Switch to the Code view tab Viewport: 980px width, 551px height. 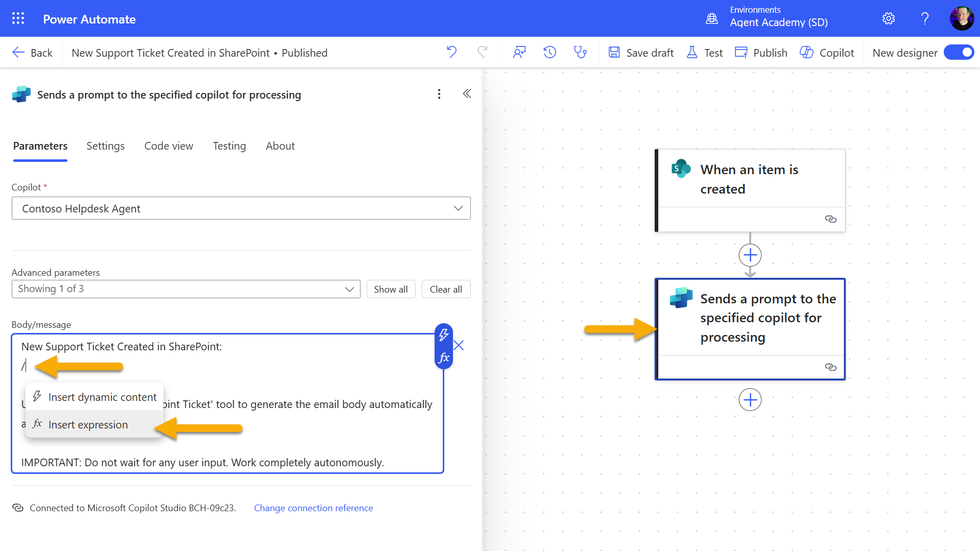[x=169, y=146]
